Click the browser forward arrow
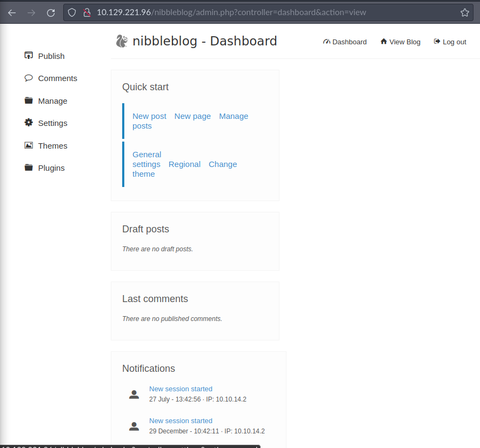 (x=31, y=12)
